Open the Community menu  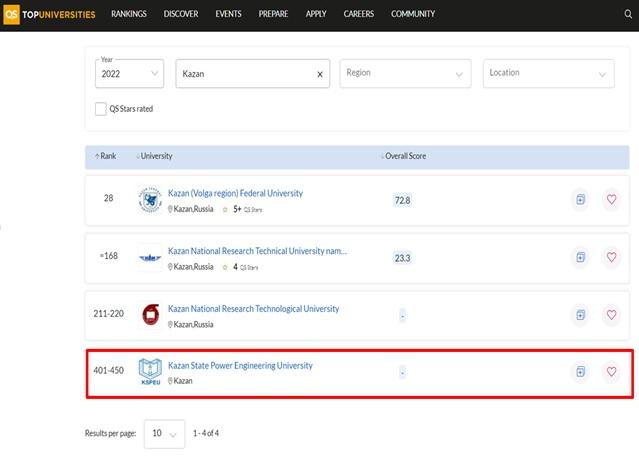(413, 14)
